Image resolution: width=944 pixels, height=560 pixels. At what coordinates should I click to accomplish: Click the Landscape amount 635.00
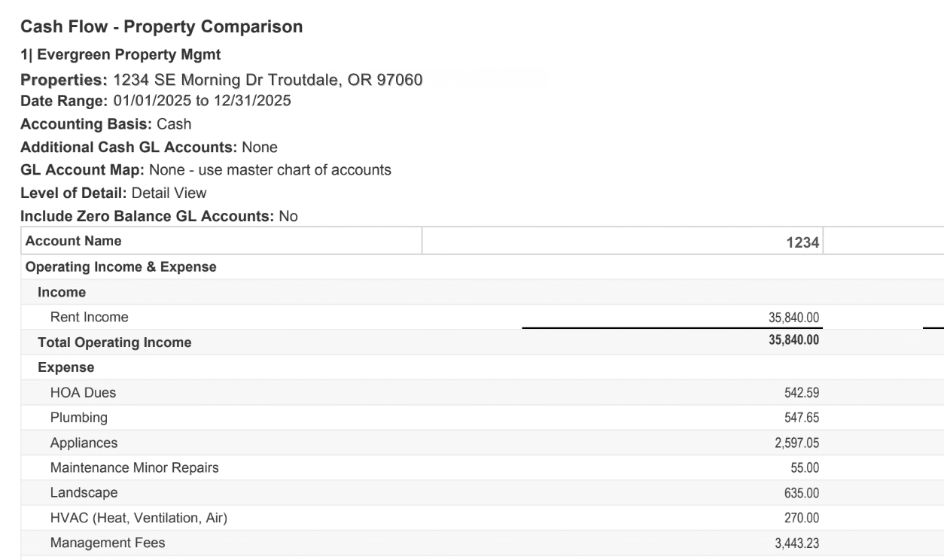coord(802,493)
